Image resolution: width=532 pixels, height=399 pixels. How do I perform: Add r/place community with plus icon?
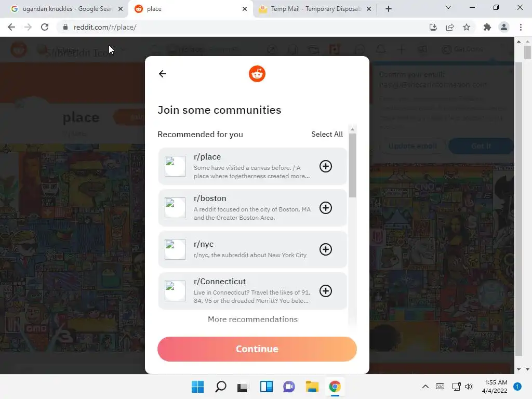coord(325,166)
